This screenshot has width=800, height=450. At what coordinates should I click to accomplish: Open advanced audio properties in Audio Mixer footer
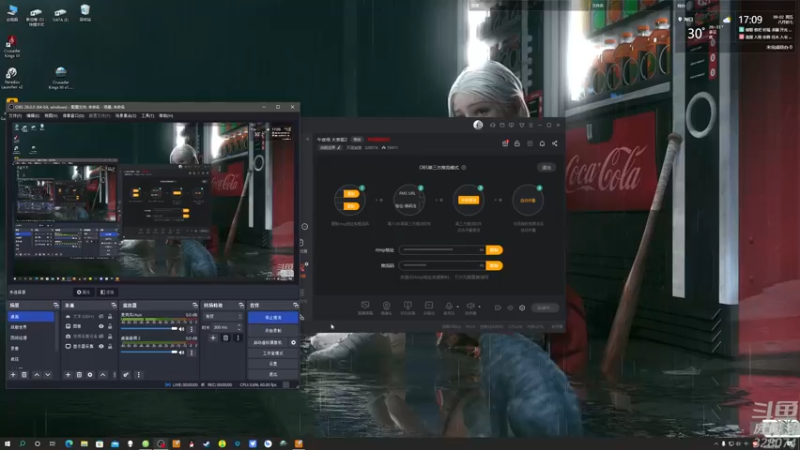(126, 374)
